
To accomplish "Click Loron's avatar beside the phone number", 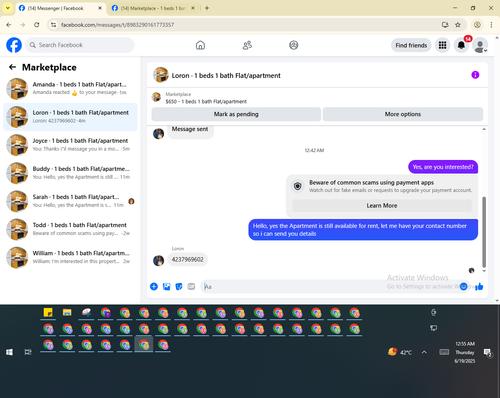I will 158,260.
